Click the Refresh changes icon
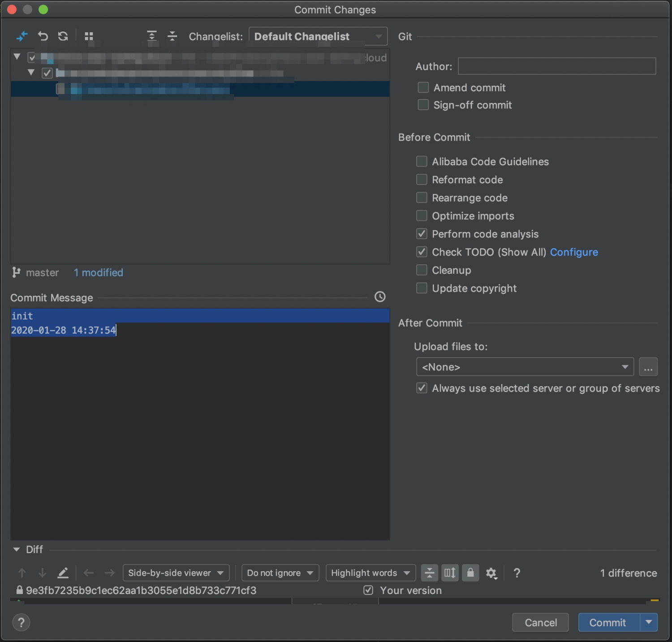This screenshot has width=672, height=642. pyautogui.click(x=63, y=36)
